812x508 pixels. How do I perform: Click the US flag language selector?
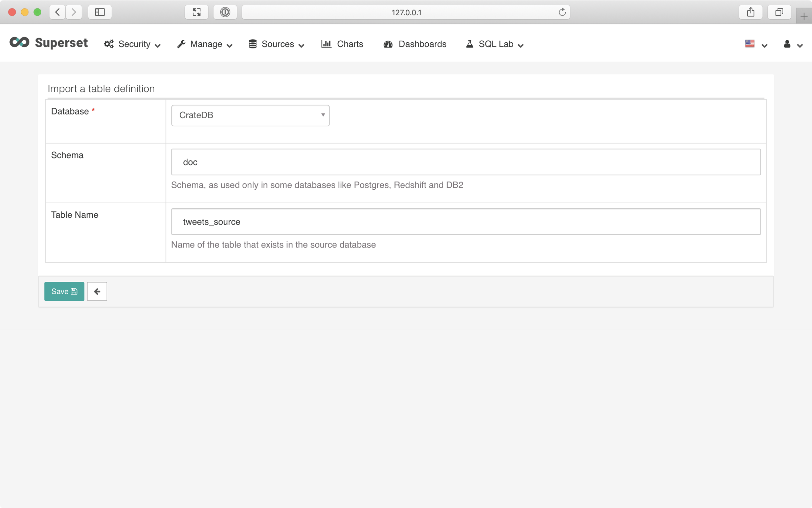749,44
